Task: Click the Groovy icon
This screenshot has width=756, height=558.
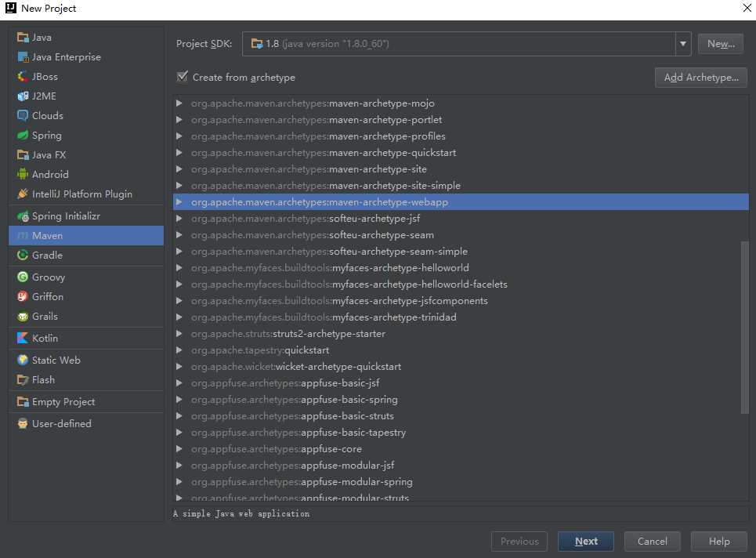Action: click(x=23, y=277)
